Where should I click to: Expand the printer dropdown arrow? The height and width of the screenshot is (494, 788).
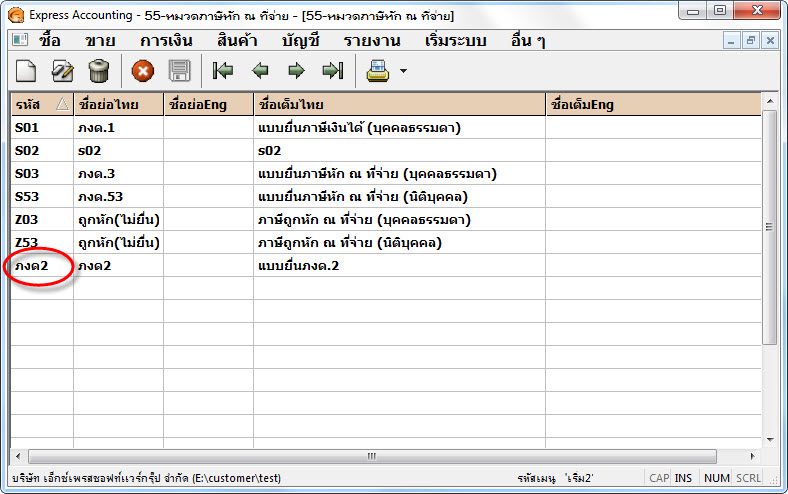pyautogui.click(x=403, y=72)
